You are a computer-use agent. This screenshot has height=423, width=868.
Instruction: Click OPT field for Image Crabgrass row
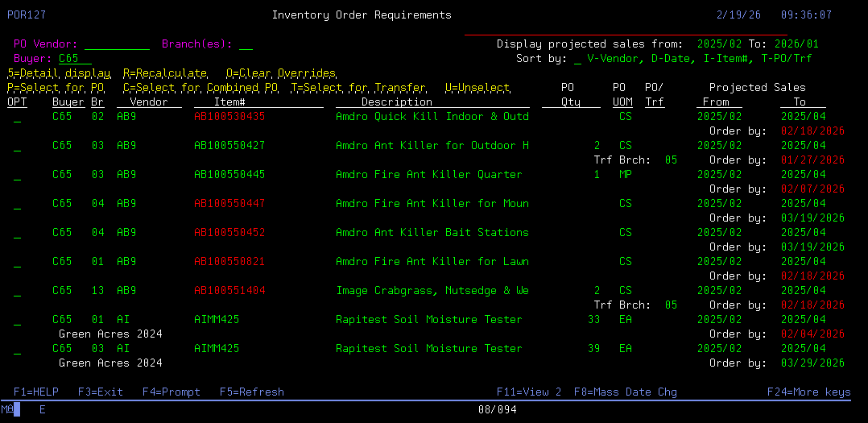(17, 292)
